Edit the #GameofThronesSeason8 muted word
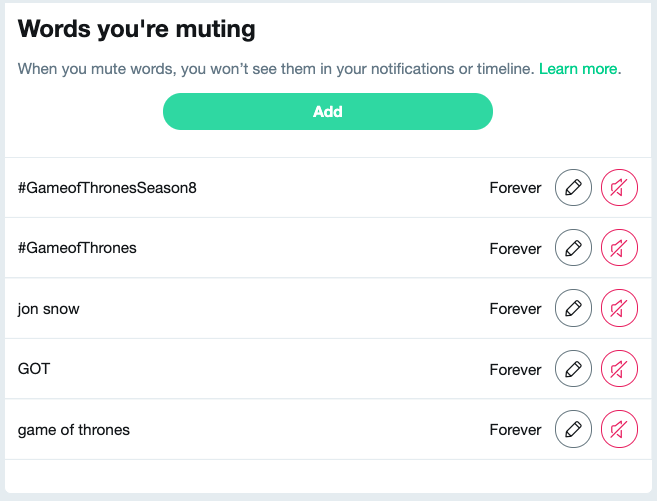657x501 pixels. [573, 187]
